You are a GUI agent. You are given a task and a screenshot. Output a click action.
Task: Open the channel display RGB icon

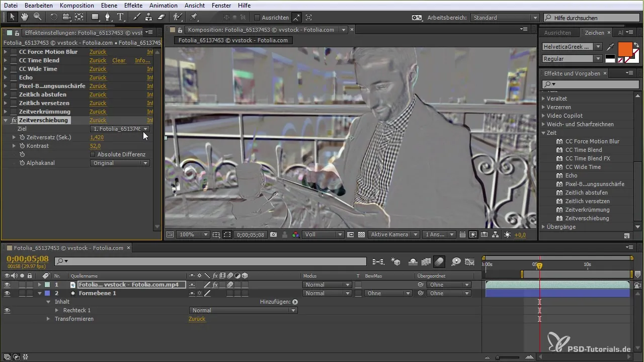click(x=295, y=234)
